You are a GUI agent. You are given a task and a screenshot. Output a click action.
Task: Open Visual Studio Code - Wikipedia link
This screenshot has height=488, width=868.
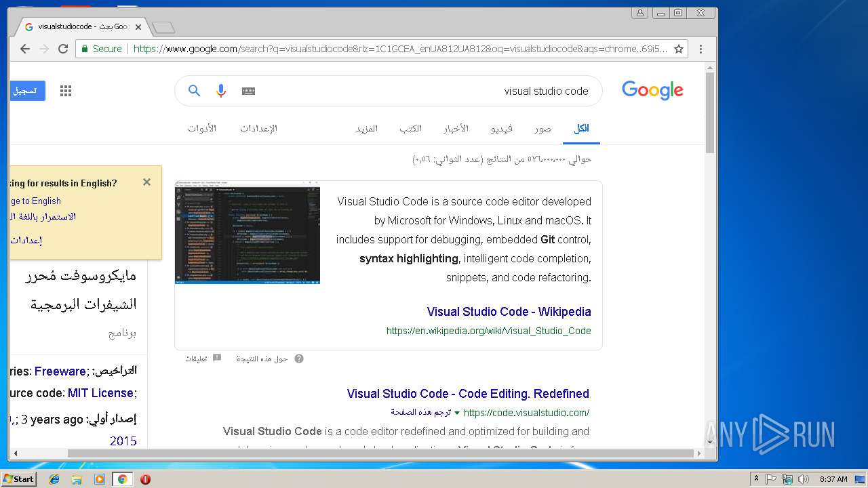pyautogui.click(x=509, y=312)
